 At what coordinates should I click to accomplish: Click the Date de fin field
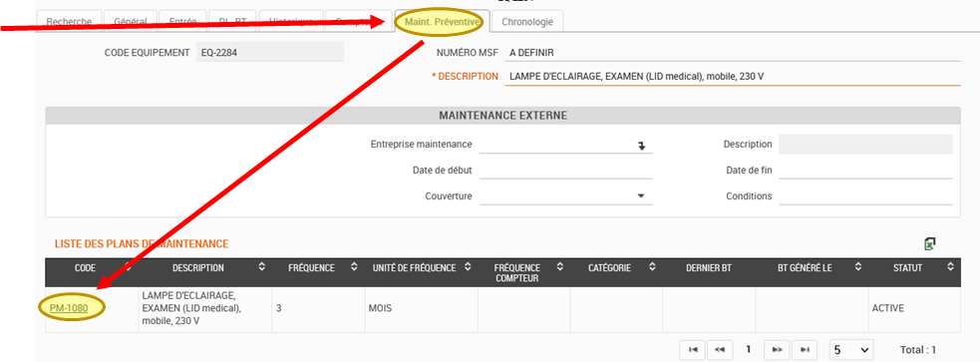865,171
